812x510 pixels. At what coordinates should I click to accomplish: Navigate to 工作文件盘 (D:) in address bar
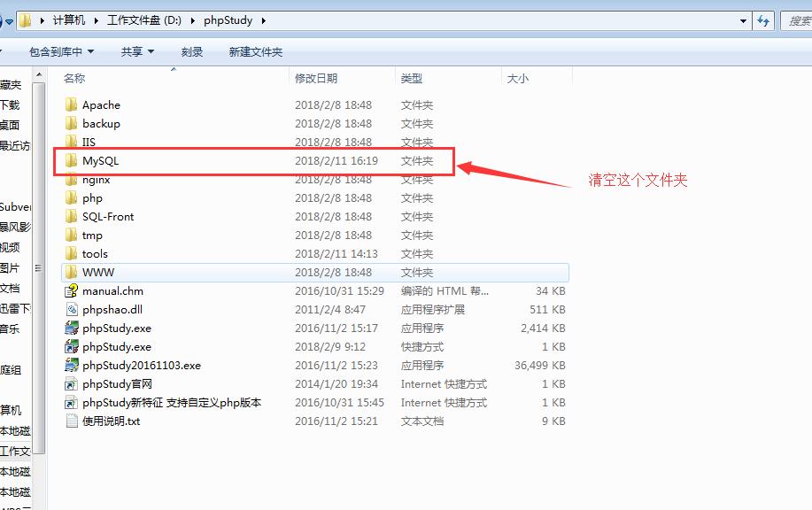pos(144,20)
